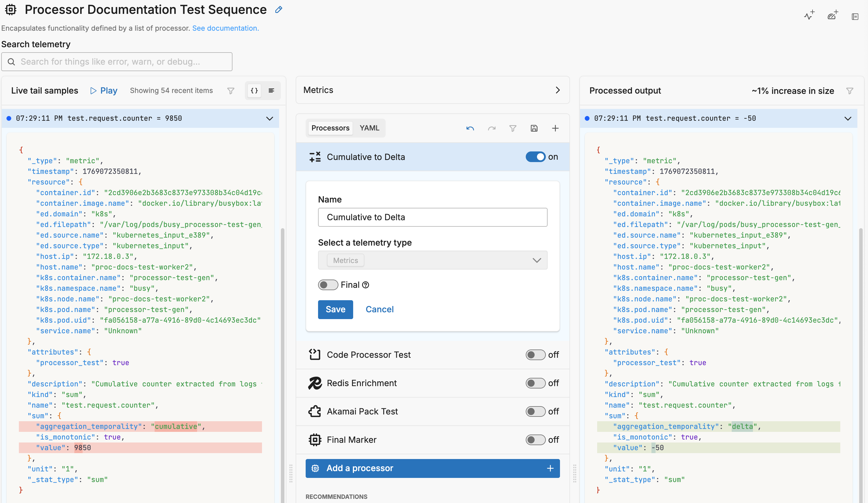The image size is (868, 503).
Task: Open the add-monitor icon in top right
Action: click(x=809, y=16)
